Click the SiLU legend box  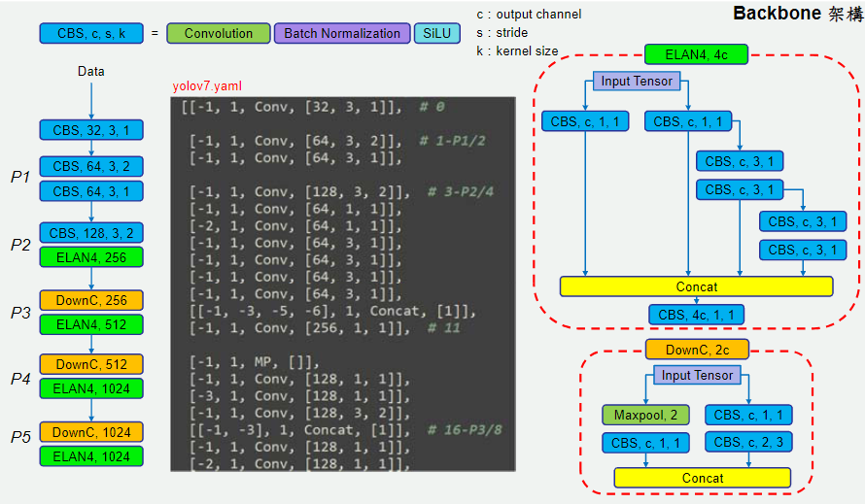437,33
